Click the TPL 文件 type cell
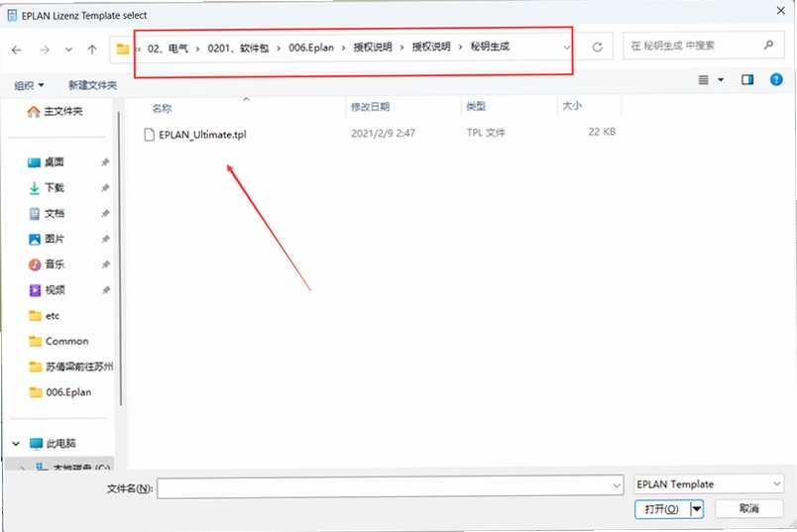Viewport: 797px width, 532px height. 486,133
